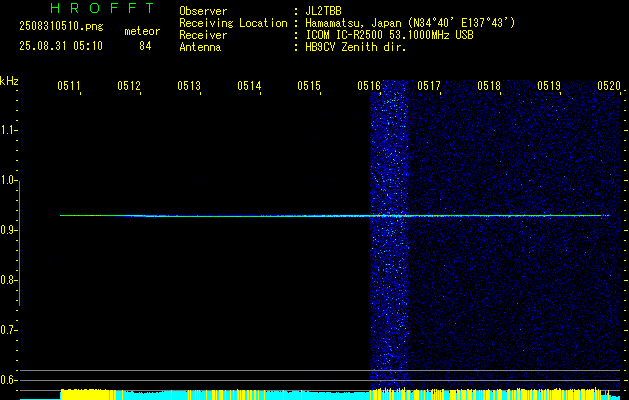This screenshot has width=629, height=400.
Task: Click the Receiving Location label
Action: [233, 23]
